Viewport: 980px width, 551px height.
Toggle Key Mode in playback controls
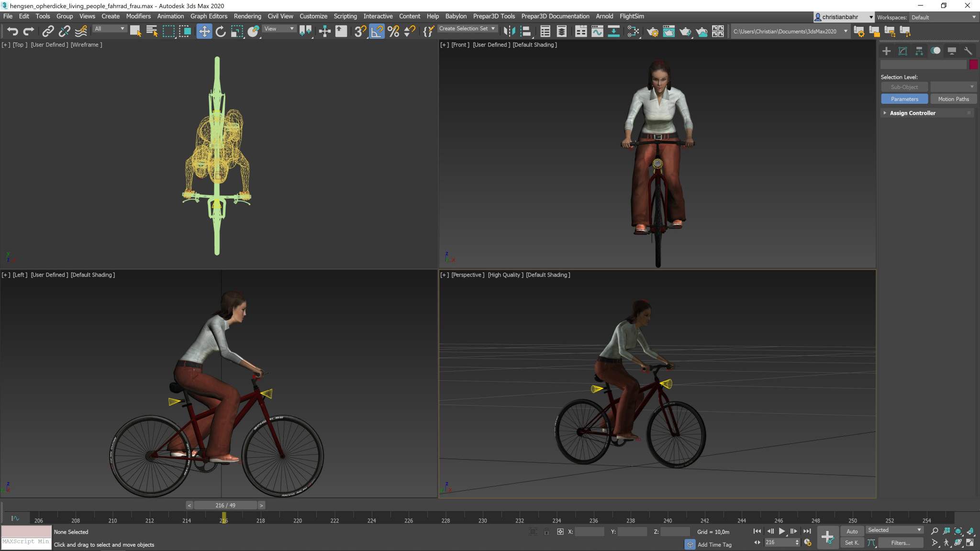(757, 542)
